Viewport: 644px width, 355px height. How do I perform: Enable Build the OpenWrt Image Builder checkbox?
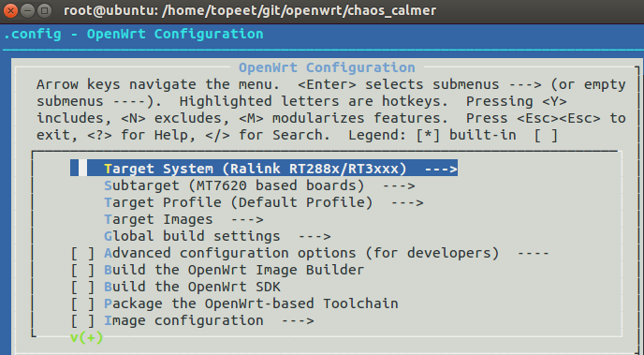[x=83, y=271]
